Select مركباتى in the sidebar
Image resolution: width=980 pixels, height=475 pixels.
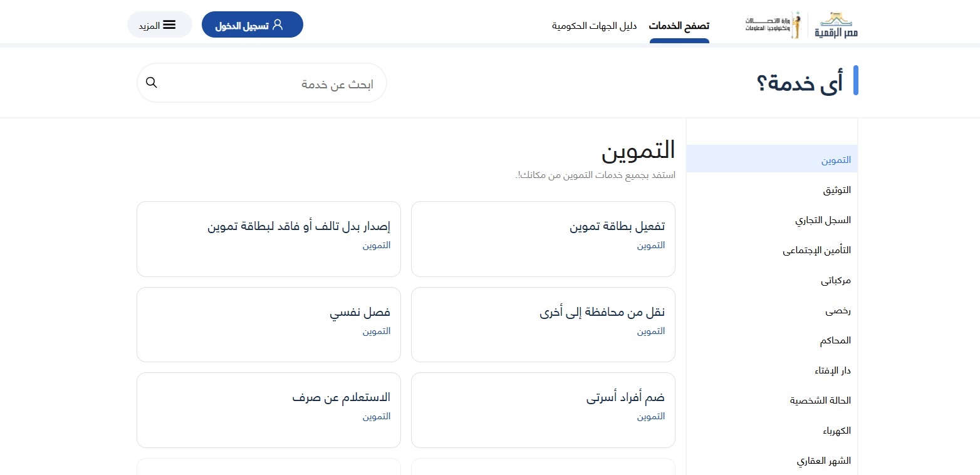(772, 280)
